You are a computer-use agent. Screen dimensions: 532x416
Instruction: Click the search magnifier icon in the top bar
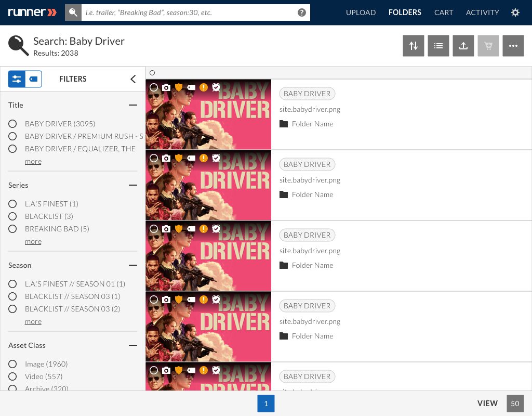pyautogui.click(x=73, y=12)
